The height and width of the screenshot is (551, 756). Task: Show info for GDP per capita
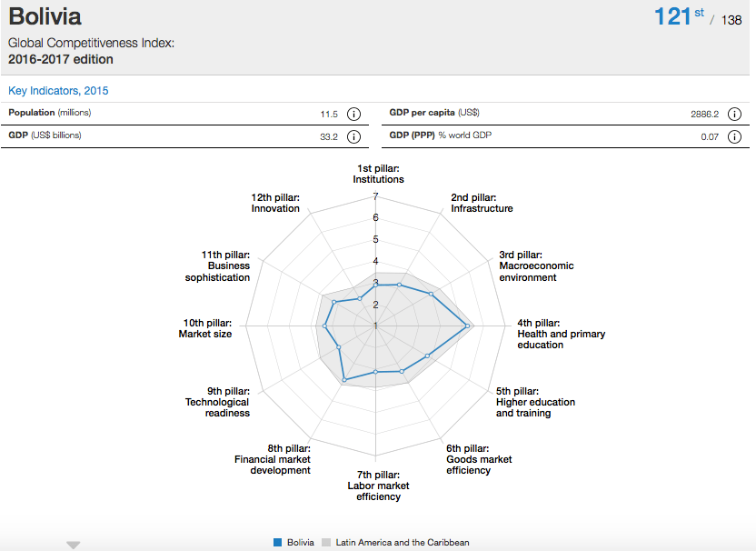734,114
